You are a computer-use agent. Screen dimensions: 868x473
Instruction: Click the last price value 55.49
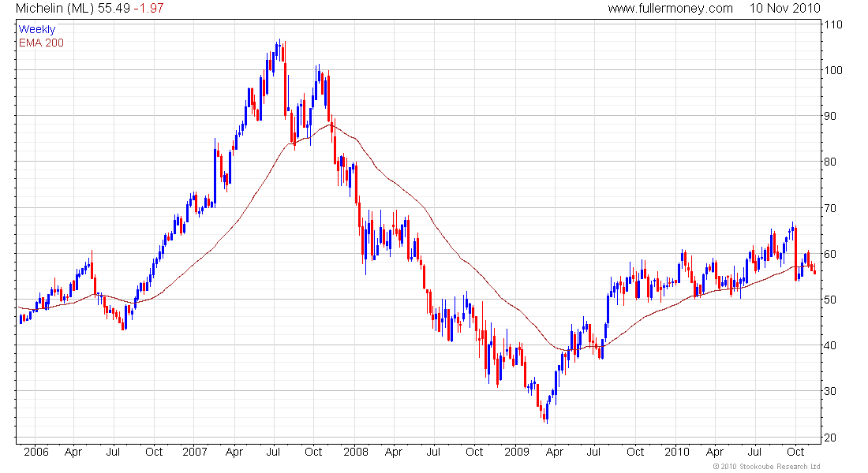[114, 9]
